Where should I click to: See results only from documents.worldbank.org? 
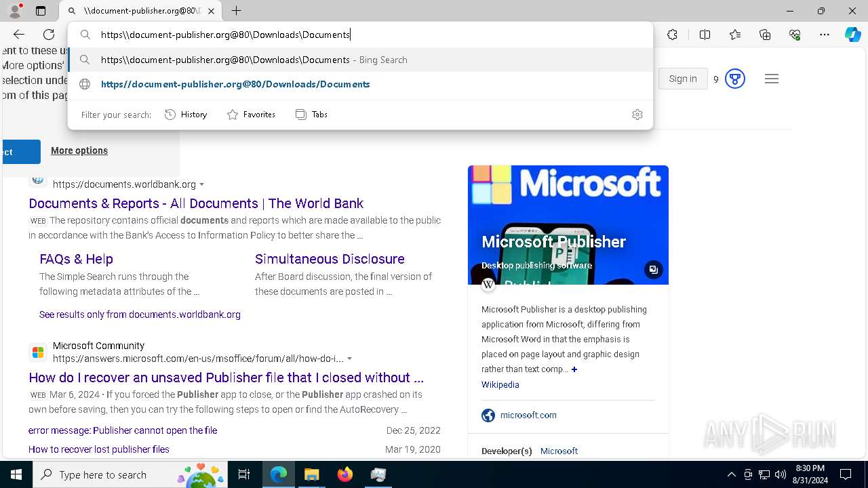pos(140,314)
